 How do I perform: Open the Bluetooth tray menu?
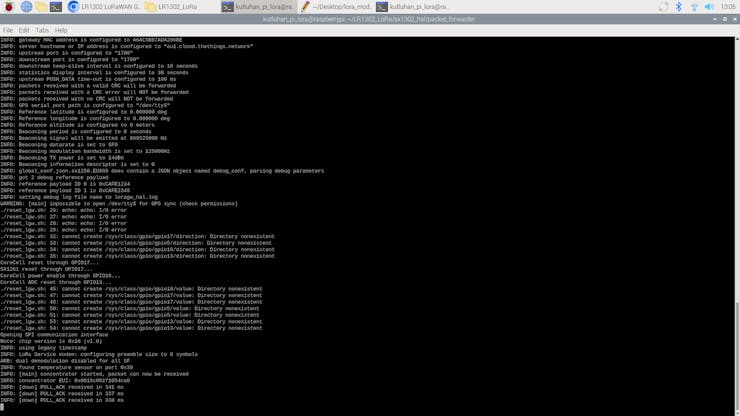coord(679,7)
